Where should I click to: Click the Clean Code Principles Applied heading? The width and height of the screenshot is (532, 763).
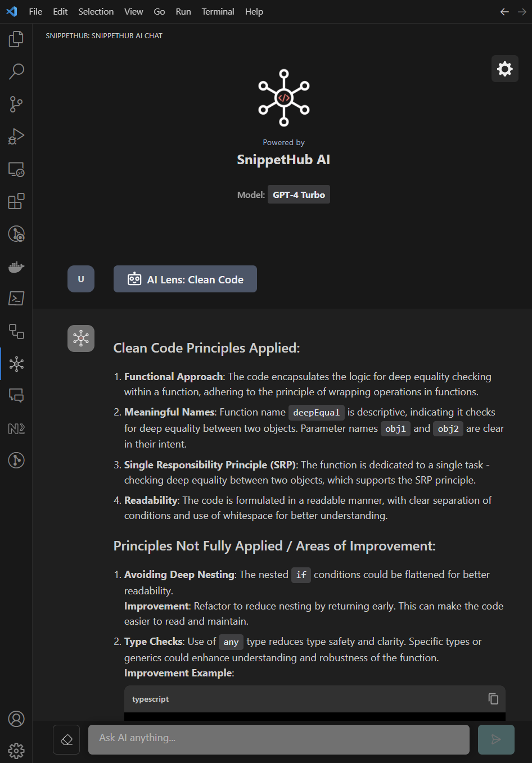click(x=206, y=348)
